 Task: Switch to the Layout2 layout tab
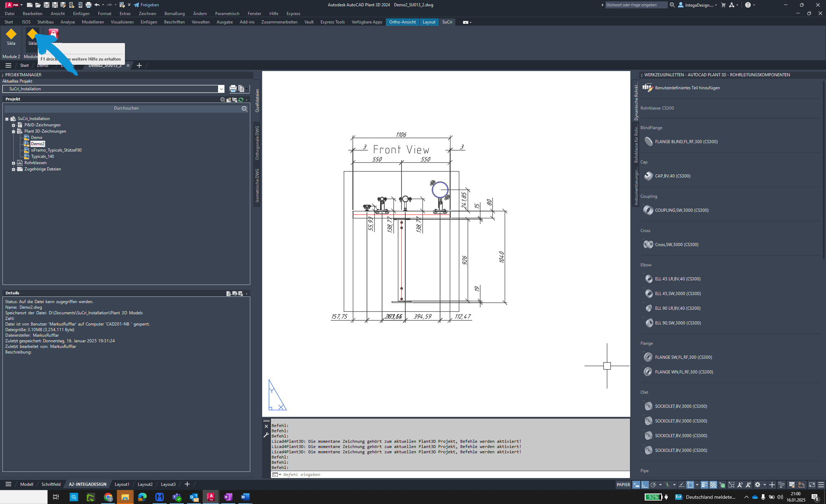pyautogui.click(x=145, y=484)
